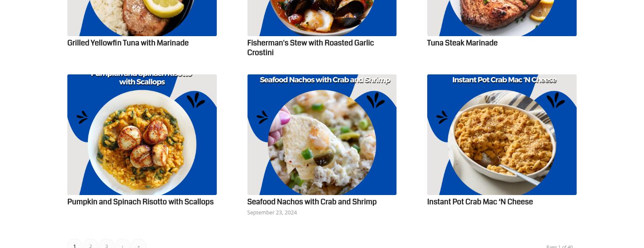Image resolution: width=644 pixels, height=248 pixels.
Task: Click the Page 1 of 40 indicator
Action: 559,246
